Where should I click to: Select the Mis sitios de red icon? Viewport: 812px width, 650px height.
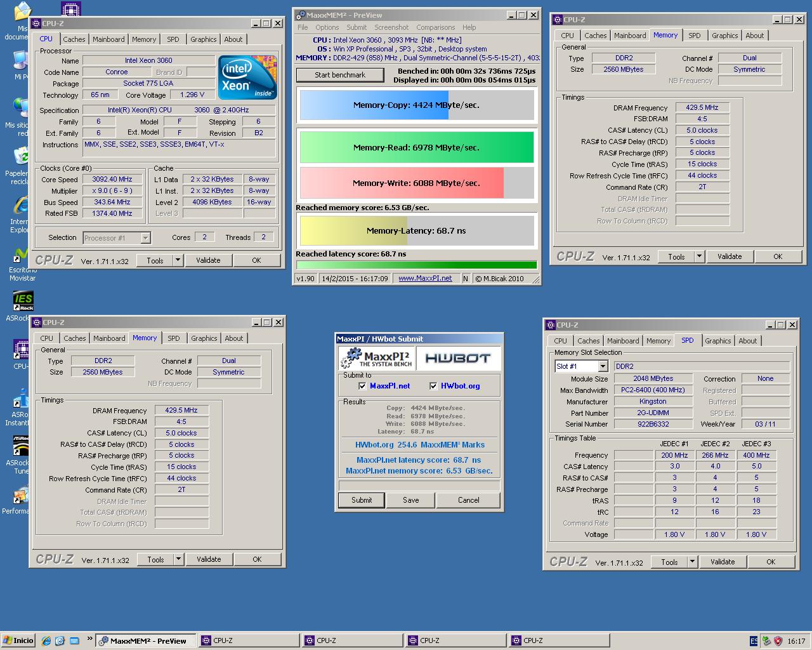pyautogui.click(x=21, y=108)
